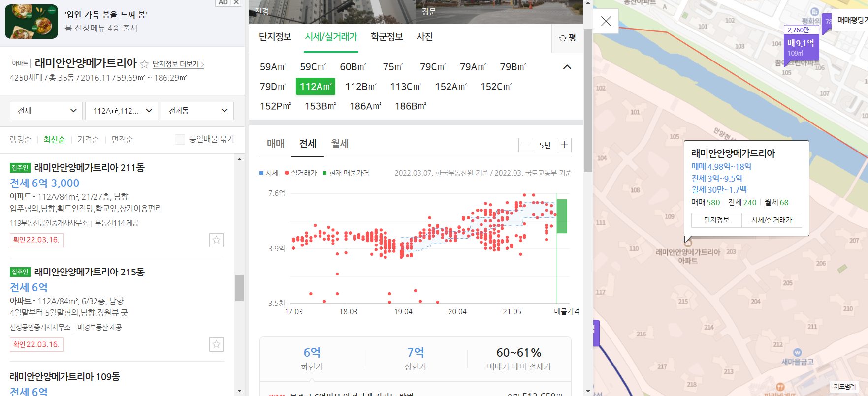Screen dimensions: 868x396
Task: Switch to the 학군정보 tab
Action: [387, 37]
